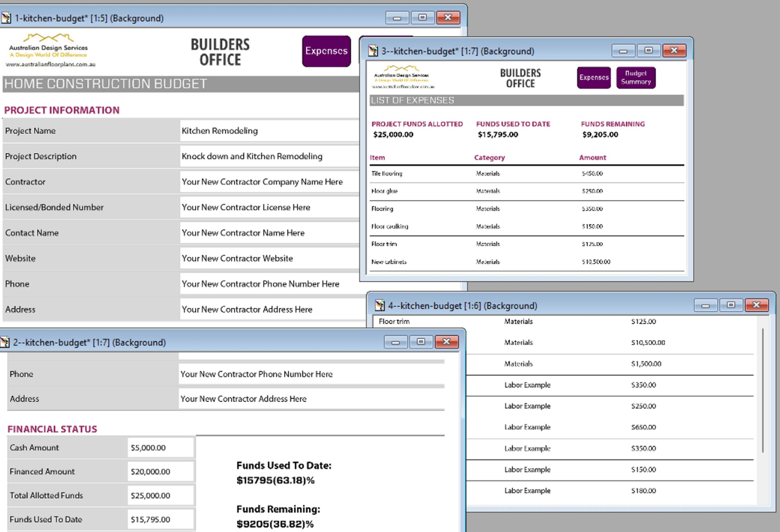Open Budget Summary in the 3--kitchen-budget window
The image size is (780, 532).
click(x=636, y=77)
